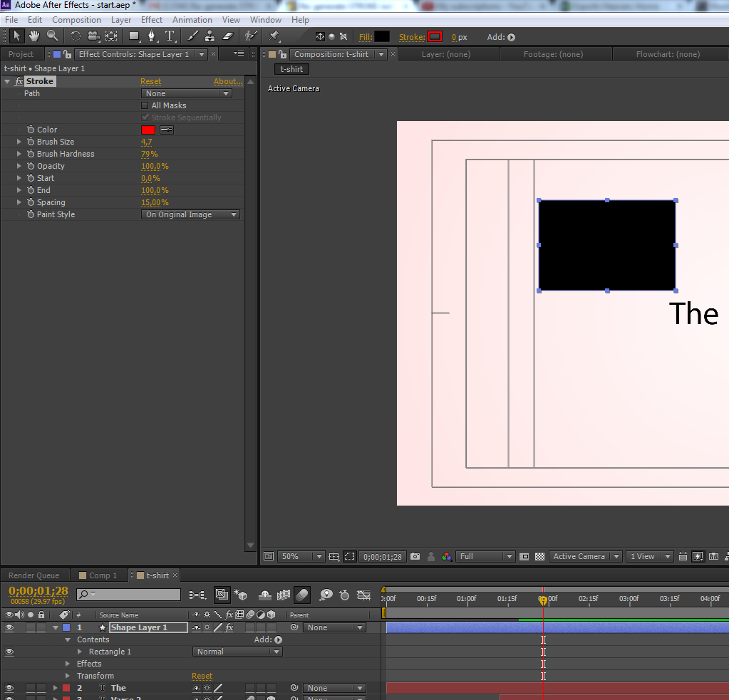The image size is (729, 700).
Task: Toggle the fx effect switch on Shape Layer 1
Action: click(229, 627)
